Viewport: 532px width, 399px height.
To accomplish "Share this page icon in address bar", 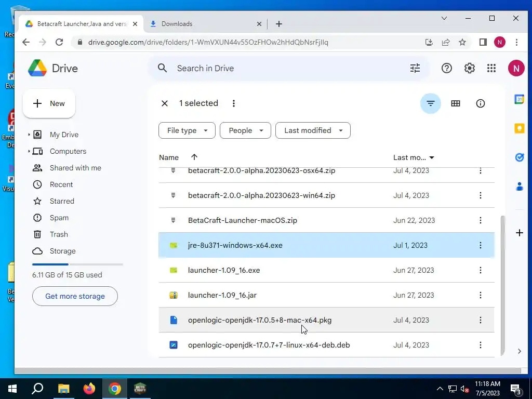I will (x=445, y=42).
